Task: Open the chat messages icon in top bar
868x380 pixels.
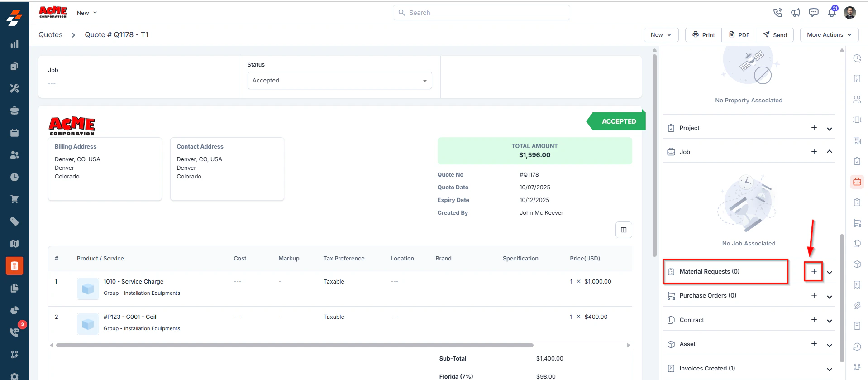Action: (814, 13)
